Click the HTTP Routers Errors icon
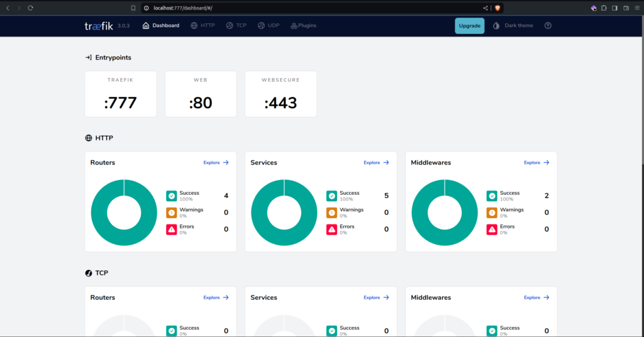Screen dimensions: 644x337 pos(172,229)
